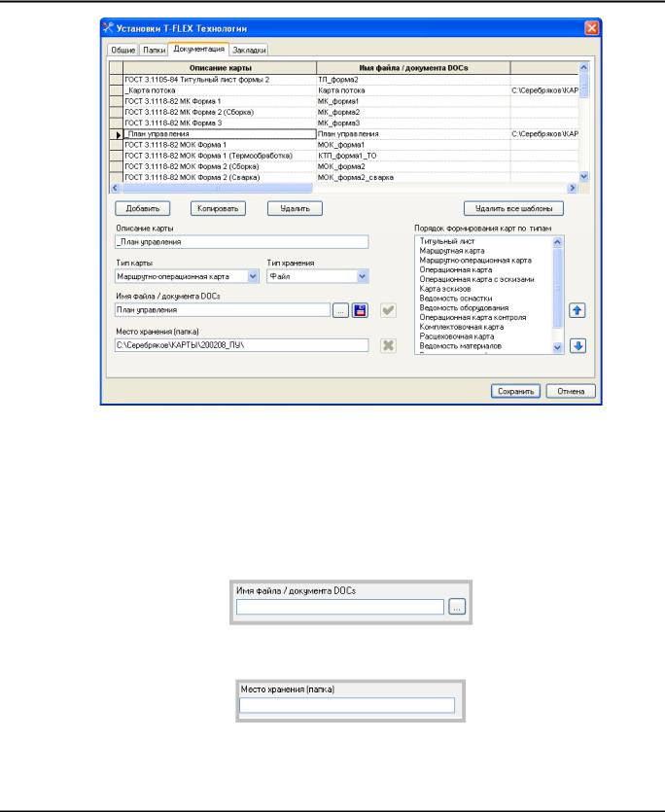Screen dimensions: 665x812
Task: Select row ГОСТ 3.1105-84 Титульный лист формы 2
Action: click(x=220, y=80)
